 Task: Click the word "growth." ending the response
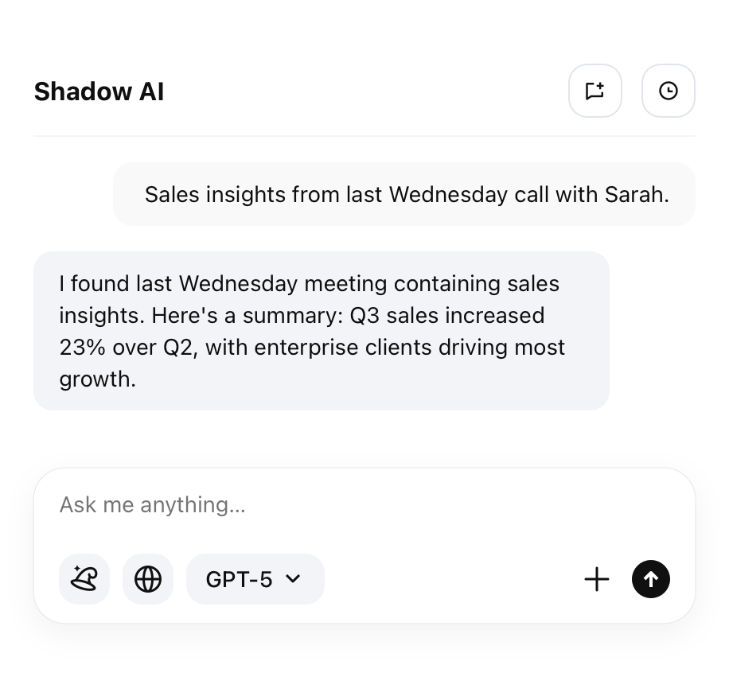(97, 379)
